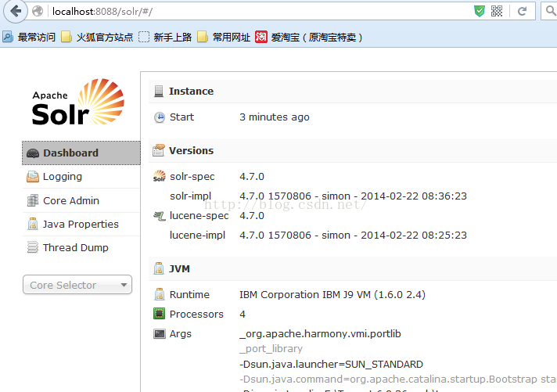
Task: Click the JVM section heading
Action: point(179,269)
